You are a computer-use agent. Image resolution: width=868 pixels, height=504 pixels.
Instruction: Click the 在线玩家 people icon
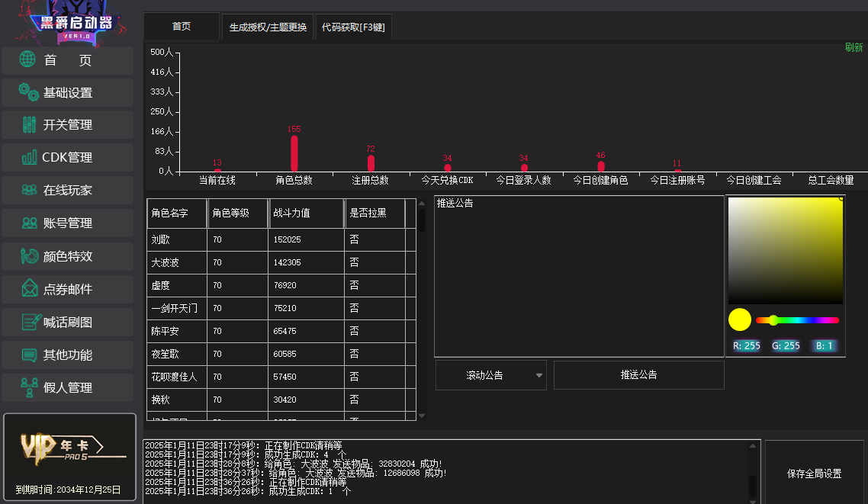[30, 190]
